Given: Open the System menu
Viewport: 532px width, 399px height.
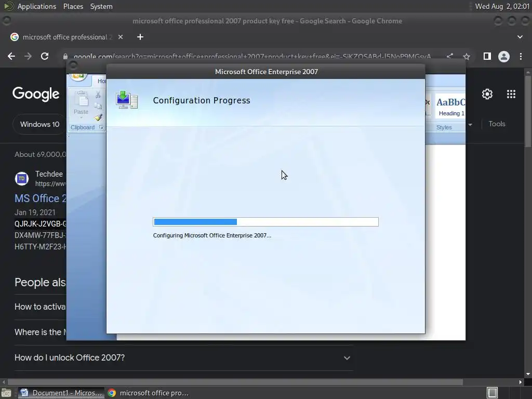Looking at the screenshot, I should point(101,6).
